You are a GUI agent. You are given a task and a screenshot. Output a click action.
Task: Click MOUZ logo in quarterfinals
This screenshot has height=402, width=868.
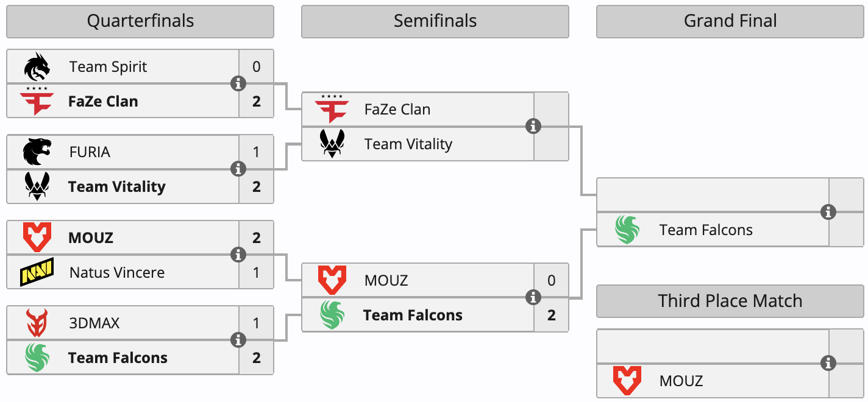[37, 238]
